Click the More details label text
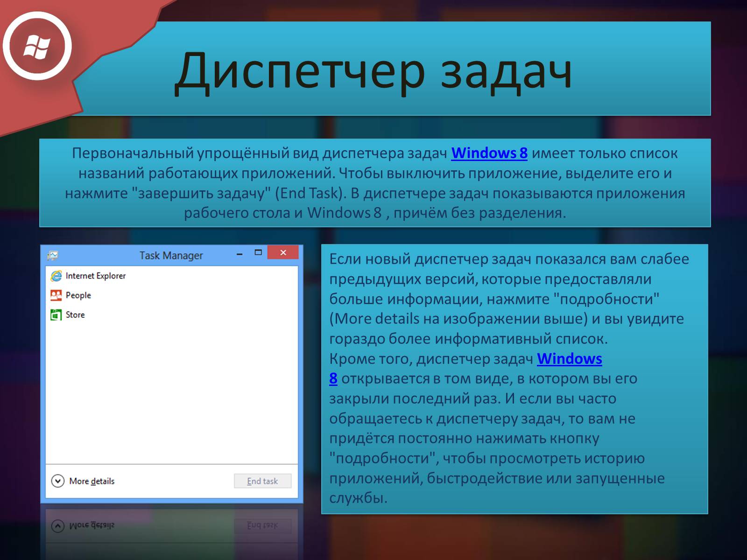 pos(92,481)
